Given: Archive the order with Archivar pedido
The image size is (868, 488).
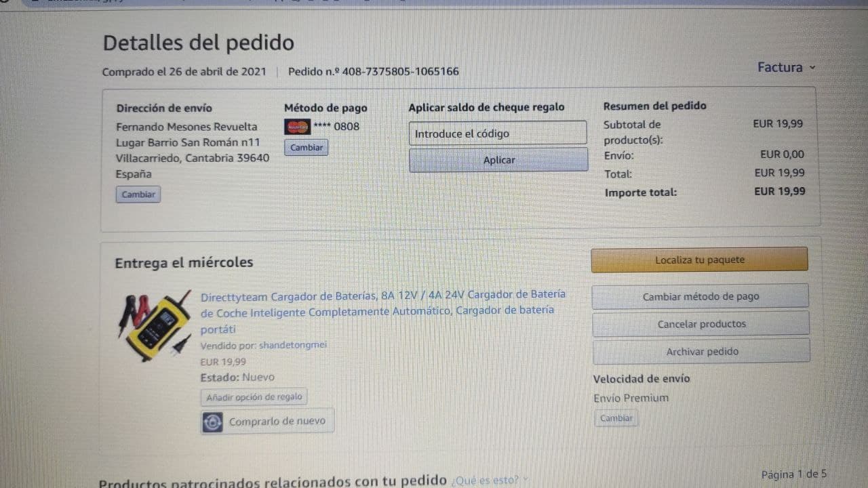Looking at the screenshot, I should (x=702, y=351).
